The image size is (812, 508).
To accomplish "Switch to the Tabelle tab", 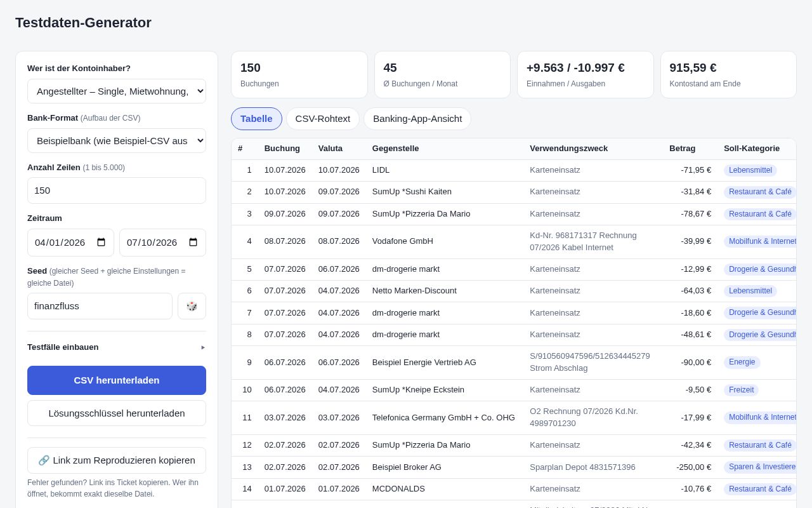I will [x=256, y=119].
